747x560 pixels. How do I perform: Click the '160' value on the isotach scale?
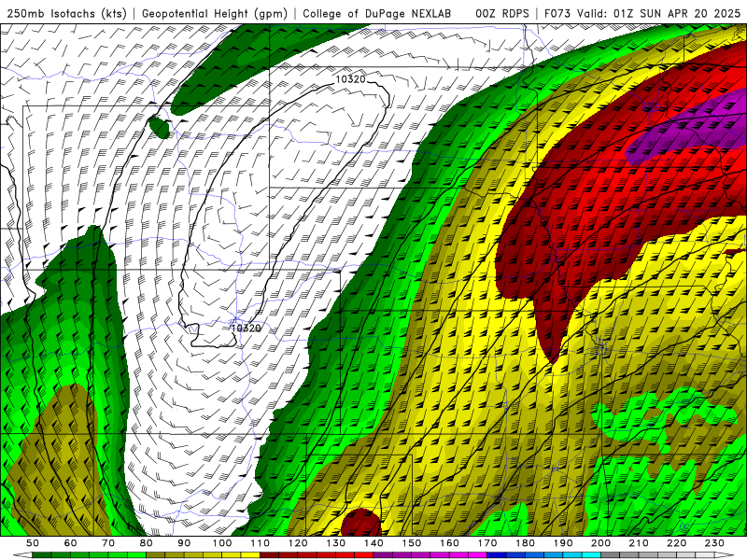pyautogui.click(x=449, y=543)
